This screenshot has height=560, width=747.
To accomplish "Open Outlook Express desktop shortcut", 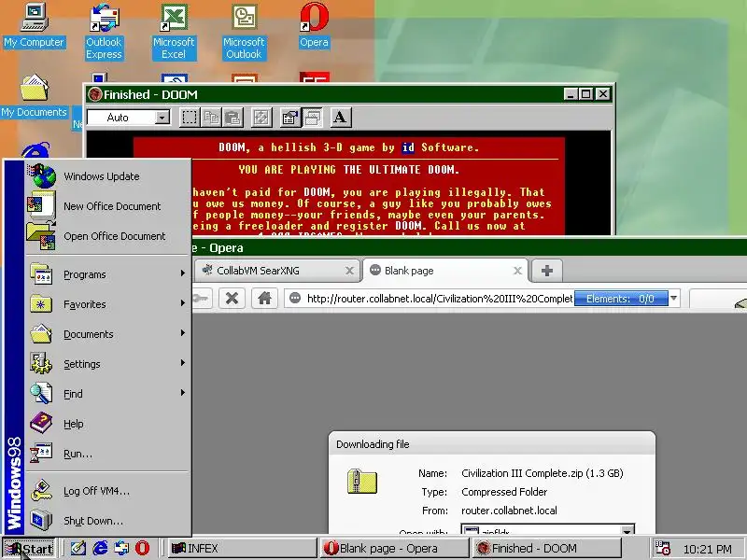I will [104, 32].
